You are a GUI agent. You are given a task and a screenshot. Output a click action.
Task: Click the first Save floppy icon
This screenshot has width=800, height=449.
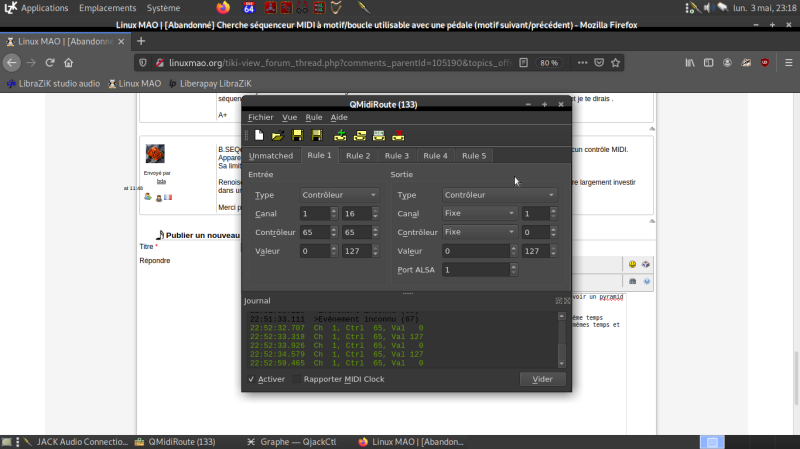[x=297, y=135]
